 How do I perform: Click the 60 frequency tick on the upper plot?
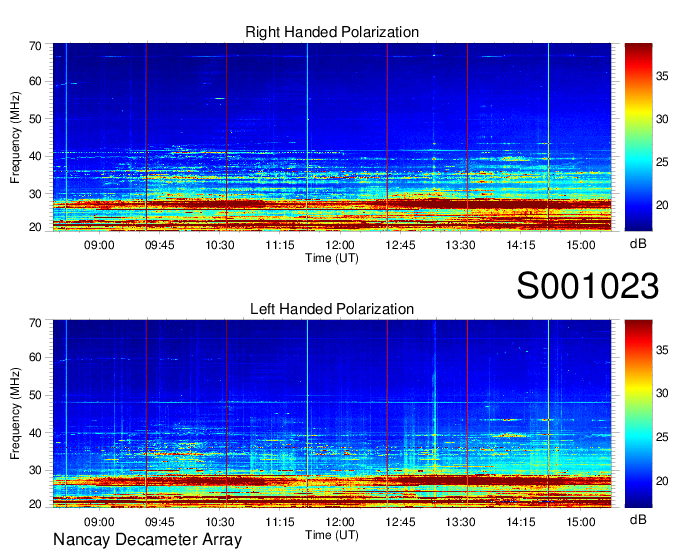click(x=35, y=81)
